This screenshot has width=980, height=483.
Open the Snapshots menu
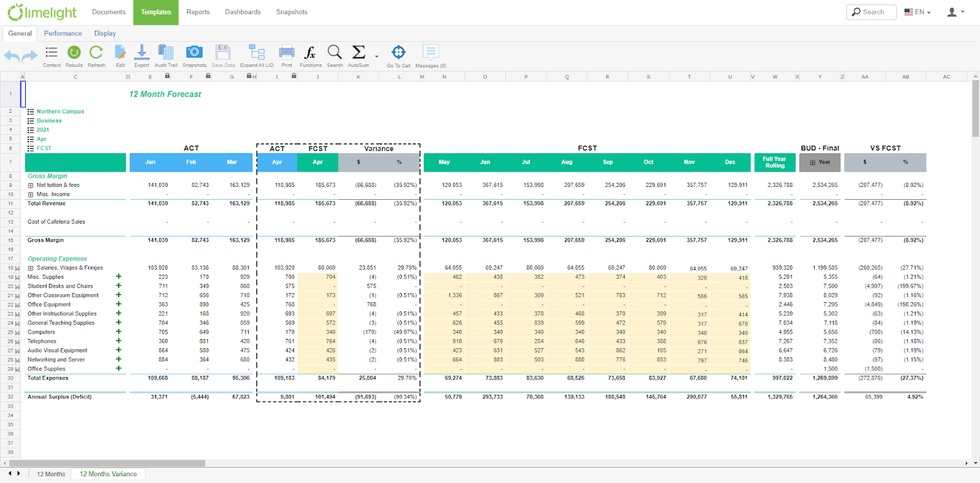point(292,12)
